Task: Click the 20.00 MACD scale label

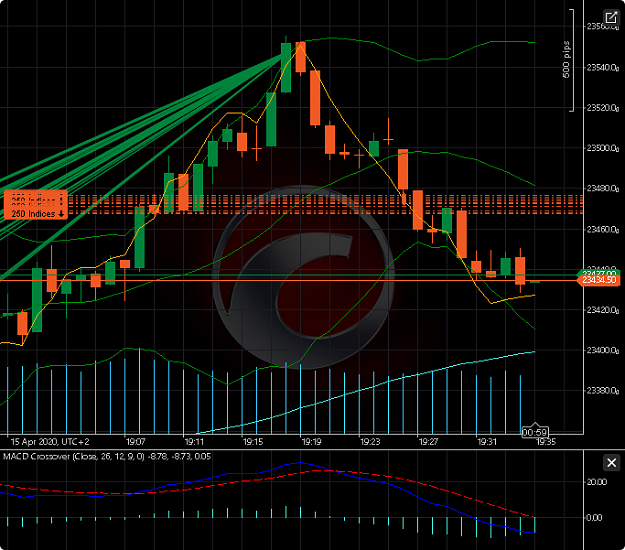Action: click(596, 482)
